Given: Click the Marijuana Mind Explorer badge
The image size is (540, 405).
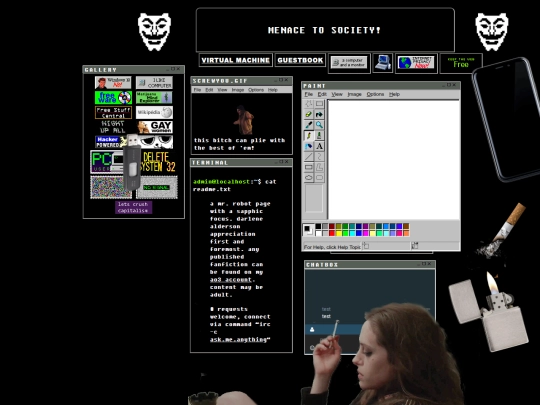Looking at the screenshot, I should pyautogui.click(x=154, y=97).
